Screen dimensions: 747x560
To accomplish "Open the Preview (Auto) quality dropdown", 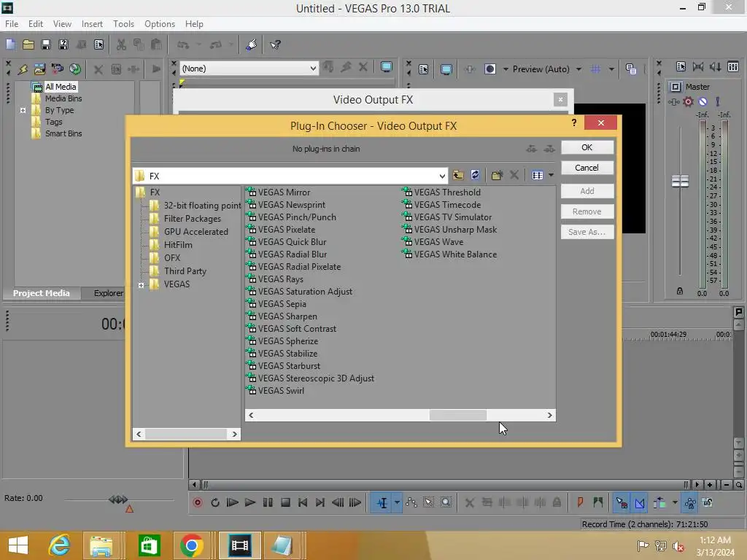I will [578, 69].
